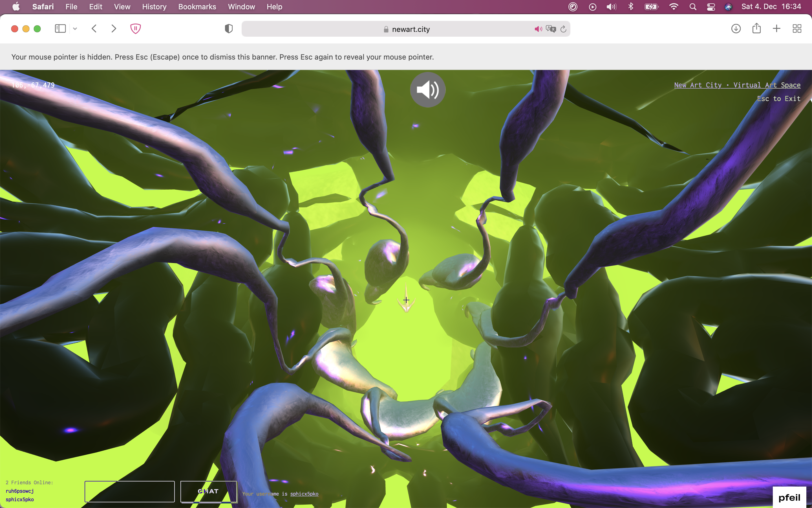Focus the chat message input field
Viewport: 812px width, 508px height.
coord(129,491)
